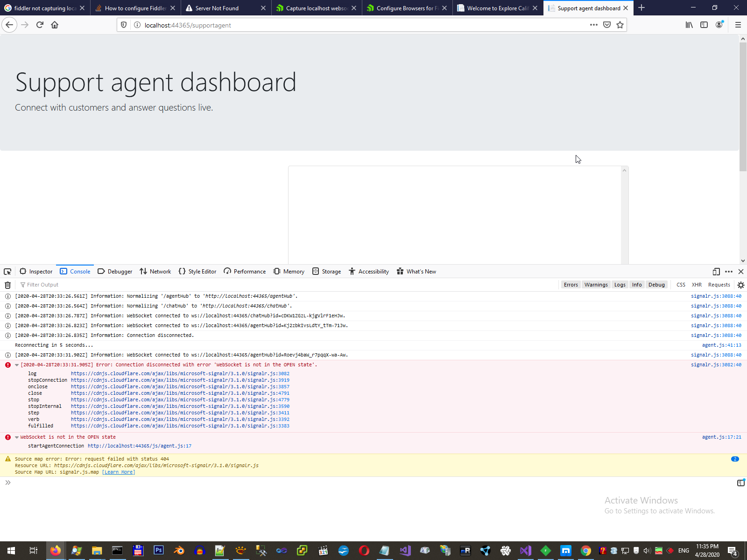This screenshot has height=560, width=747.
Task: Toggle the Debug console filter
Action: pyautogui.click(x=656, y=285)
